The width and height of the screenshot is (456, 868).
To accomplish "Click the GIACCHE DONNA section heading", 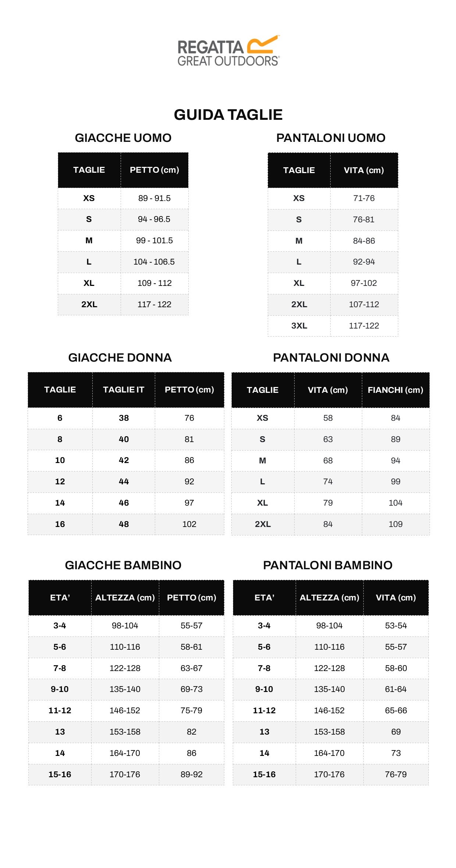I will point(120,358).
